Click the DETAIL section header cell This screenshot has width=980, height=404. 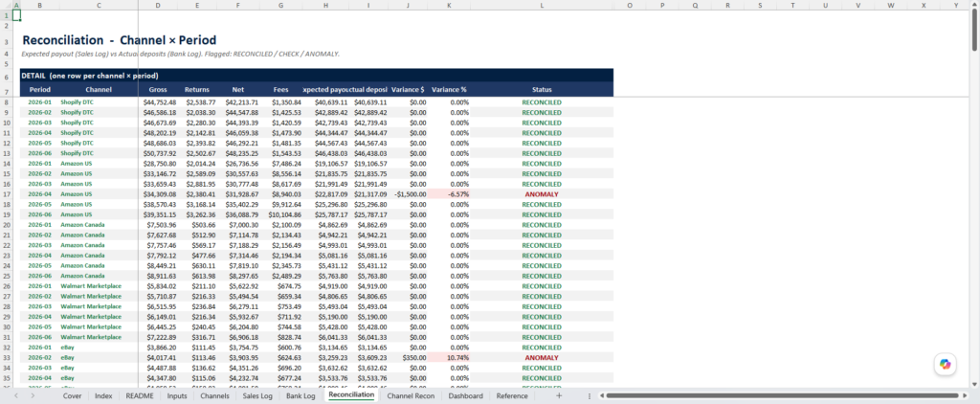coord(316,76)
